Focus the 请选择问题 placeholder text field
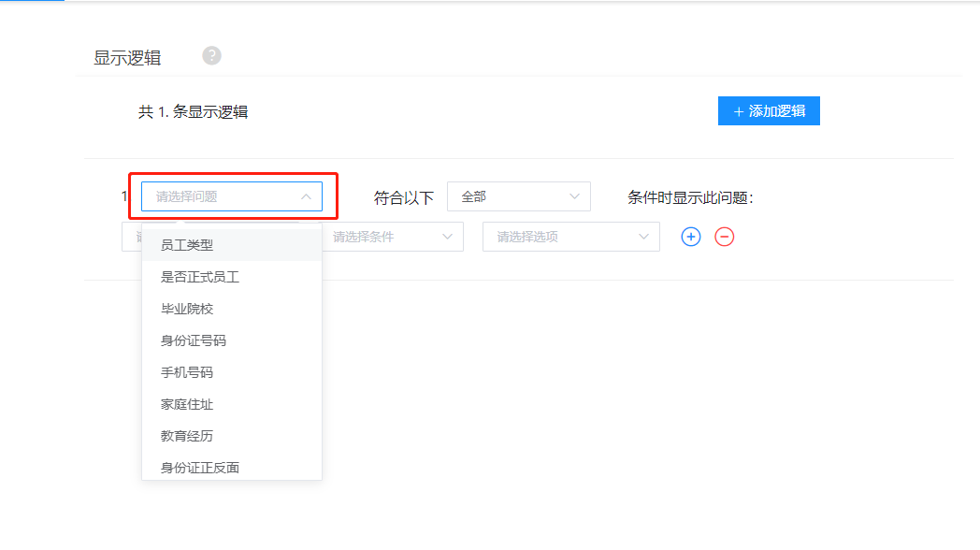 pyautogui.click(x=220, y=197)
